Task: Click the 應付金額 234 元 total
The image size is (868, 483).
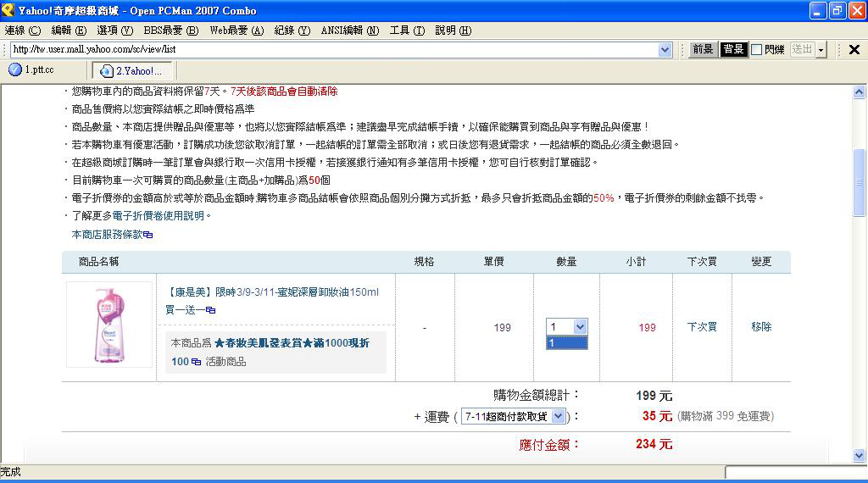Action: point(654,444)
